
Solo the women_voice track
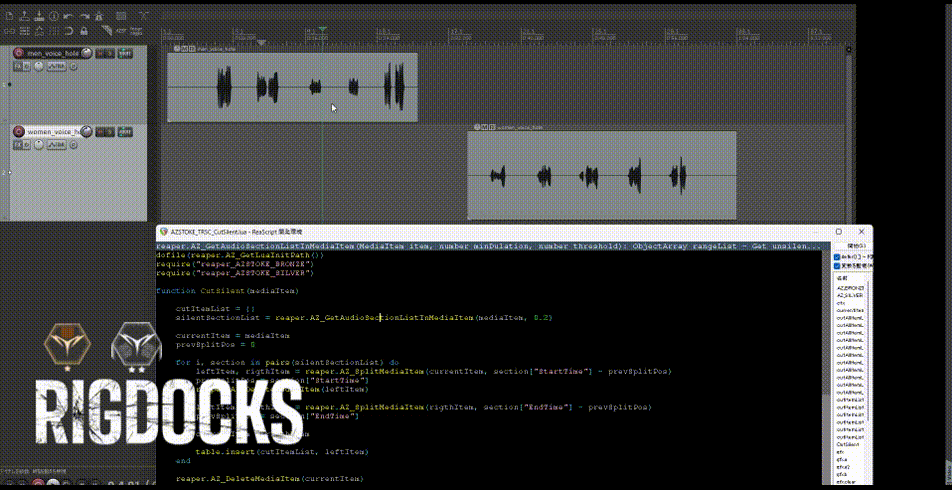tap(110, 132)
